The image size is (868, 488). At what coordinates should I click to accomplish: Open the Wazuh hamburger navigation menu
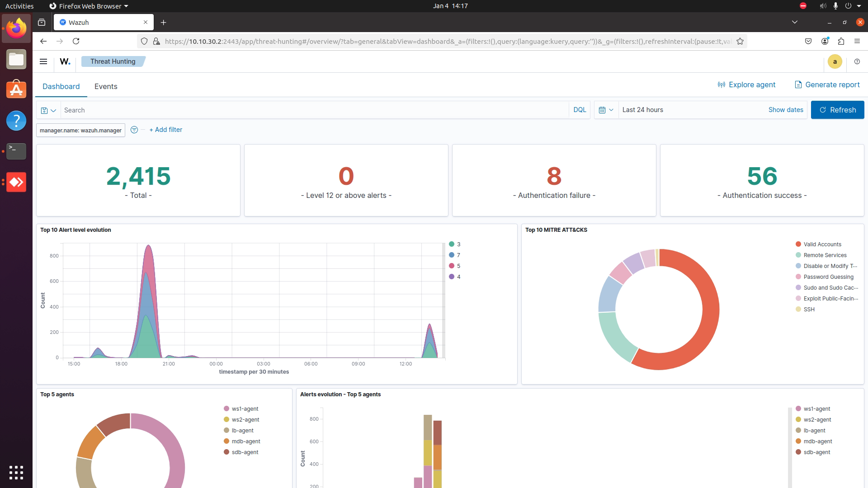[x=43, y=61]
